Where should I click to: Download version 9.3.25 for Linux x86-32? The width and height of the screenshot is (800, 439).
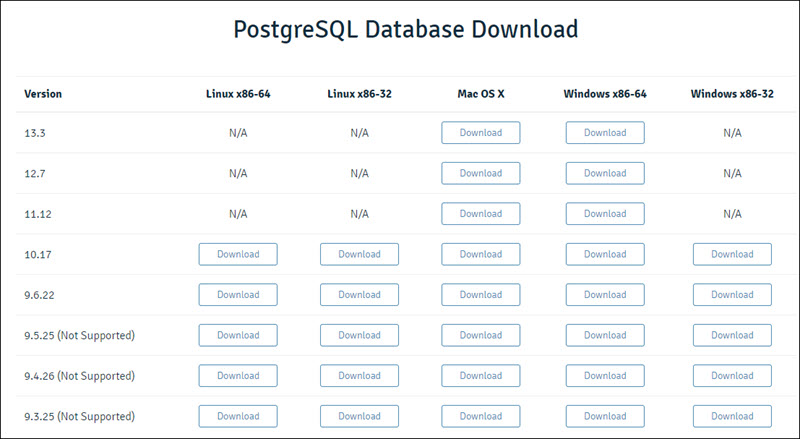(359, 416)
